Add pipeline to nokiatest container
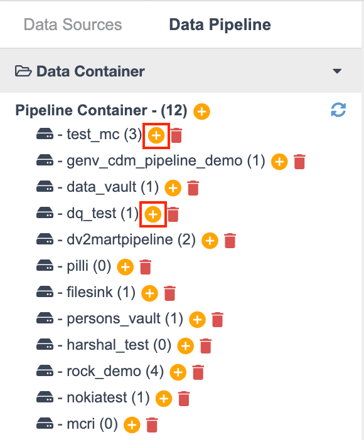 (x=164, y=399)
